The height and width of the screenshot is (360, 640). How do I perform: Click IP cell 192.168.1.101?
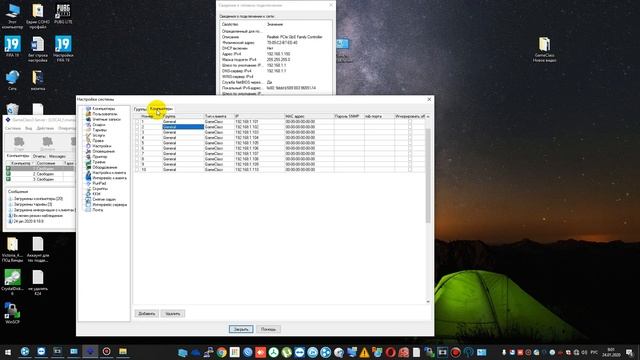coord(259,122)
